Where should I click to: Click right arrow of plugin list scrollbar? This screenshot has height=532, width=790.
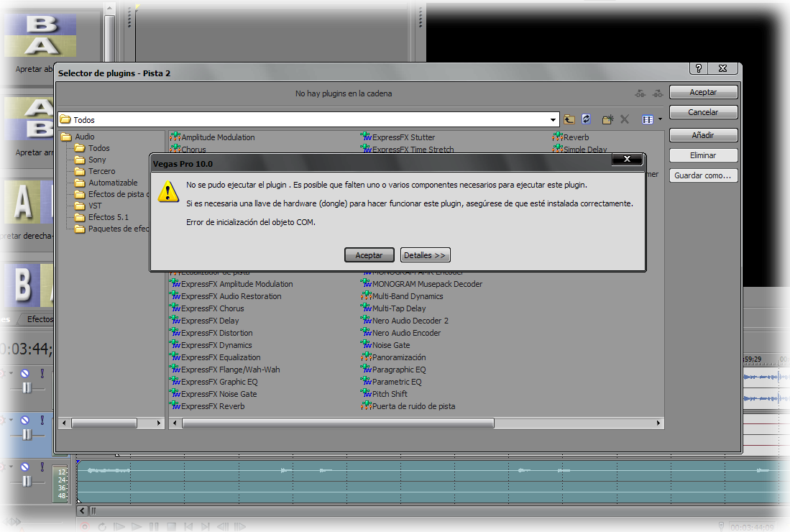pyautogui.click(x=658, y=423)
